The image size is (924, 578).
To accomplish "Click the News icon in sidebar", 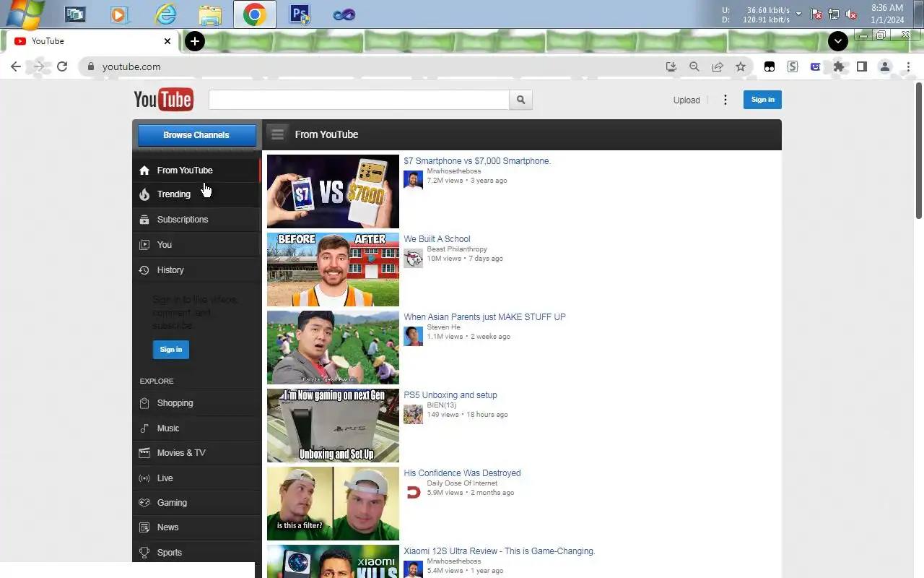I will click(x=144, y=527).
